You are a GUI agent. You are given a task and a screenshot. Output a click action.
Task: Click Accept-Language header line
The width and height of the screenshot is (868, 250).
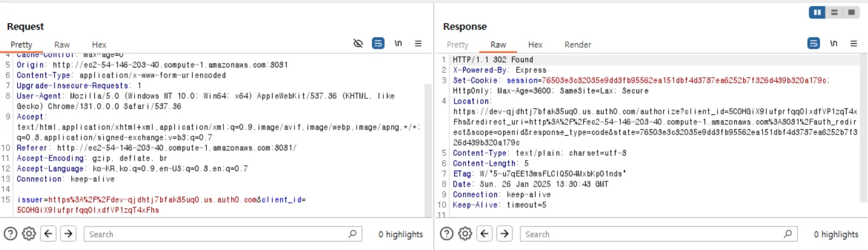pyautogui.click(x=132, y=168)
